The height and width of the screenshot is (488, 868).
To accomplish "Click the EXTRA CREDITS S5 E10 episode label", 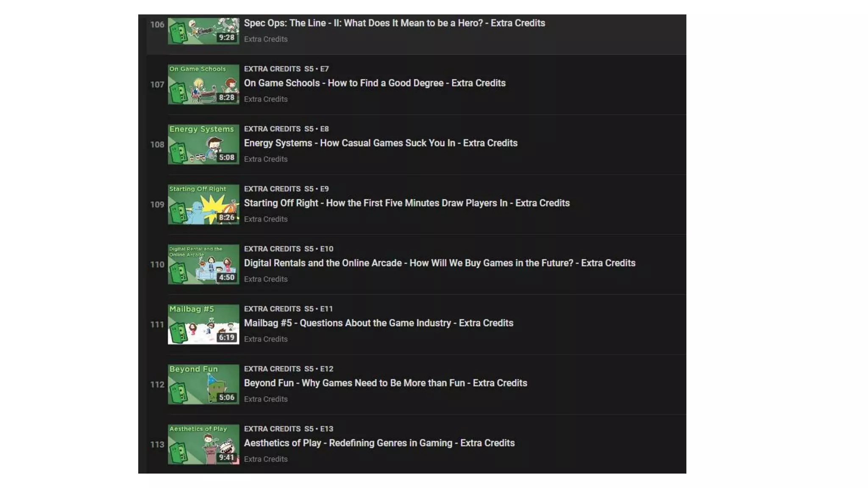I will pos(289,249).
